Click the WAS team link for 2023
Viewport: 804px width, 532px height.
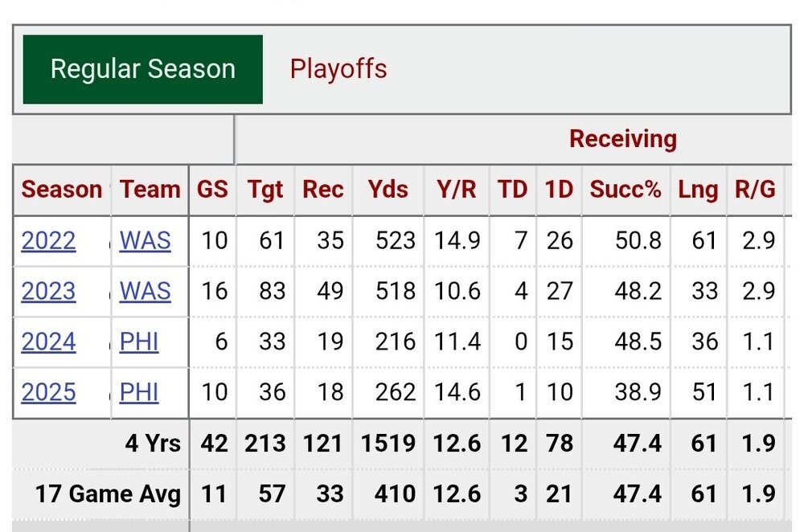tap(145, 292)
